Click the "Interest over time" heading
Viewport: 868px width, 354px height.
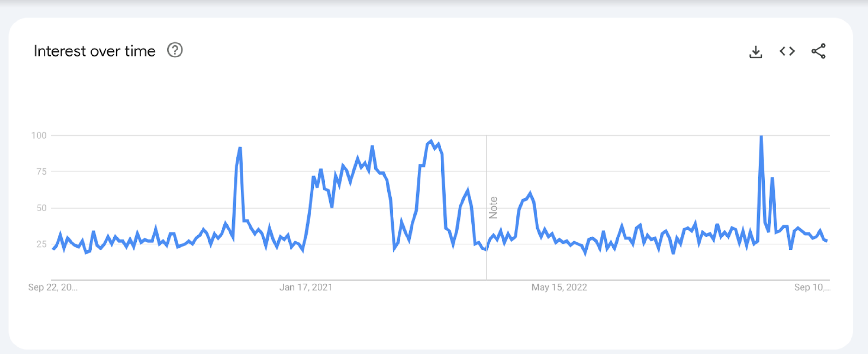point(94,51)
